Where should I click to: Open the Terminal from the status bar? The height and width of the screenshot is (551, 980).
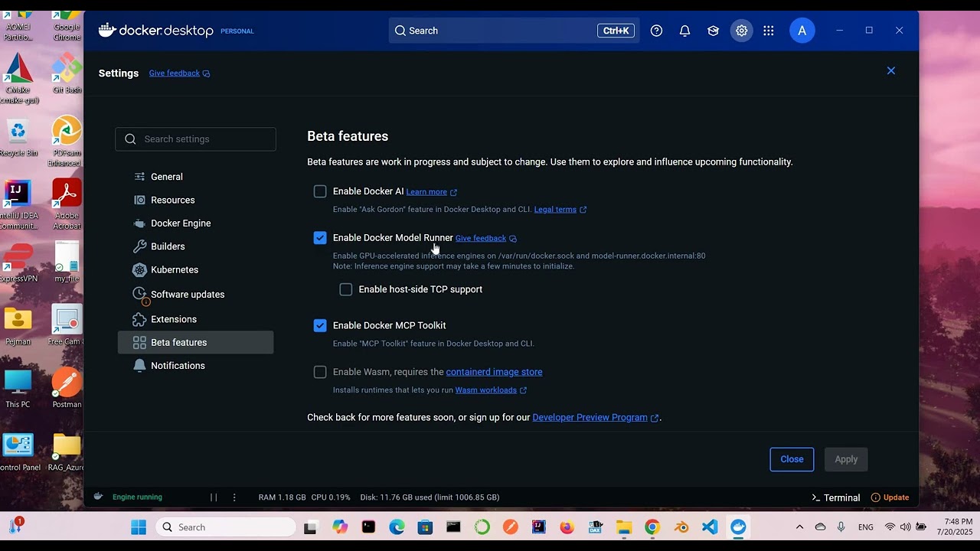(x=835, y=497)
